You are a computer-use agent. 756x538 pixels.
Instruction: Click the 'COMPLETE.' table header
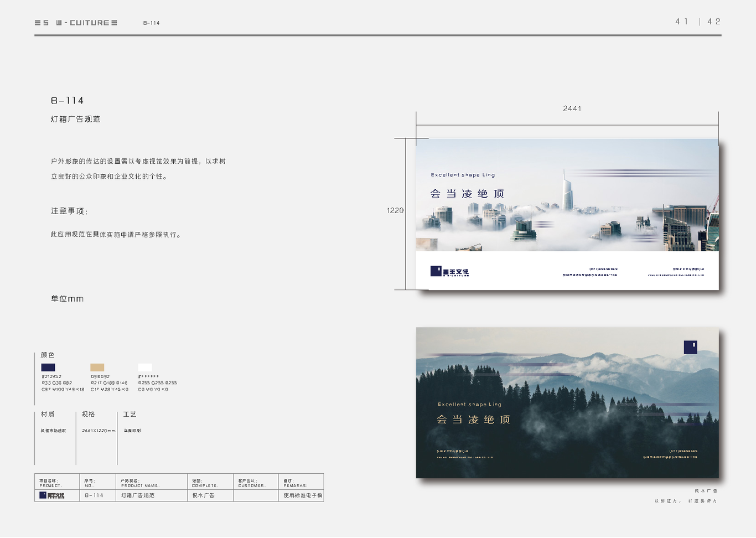click(205, 486)
